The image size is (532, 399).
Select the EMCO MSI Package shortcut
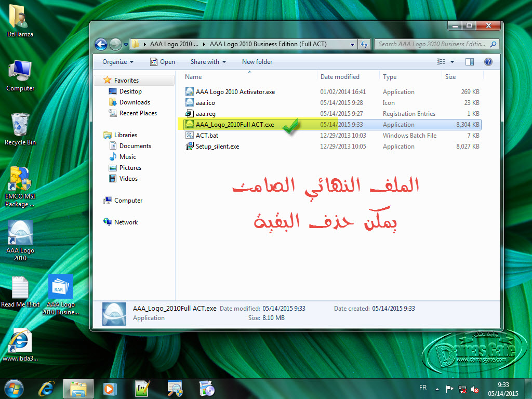tap(20, 187)
